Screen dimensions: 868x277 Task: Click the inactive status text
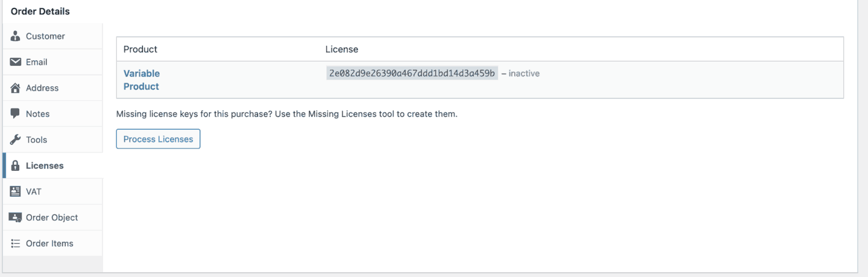pos(524,74)
